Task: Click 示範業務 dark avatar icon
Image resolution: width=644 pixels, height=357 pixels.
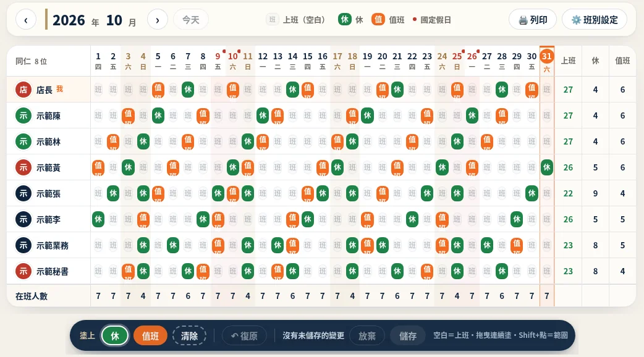Action: [x=23, y=245]
